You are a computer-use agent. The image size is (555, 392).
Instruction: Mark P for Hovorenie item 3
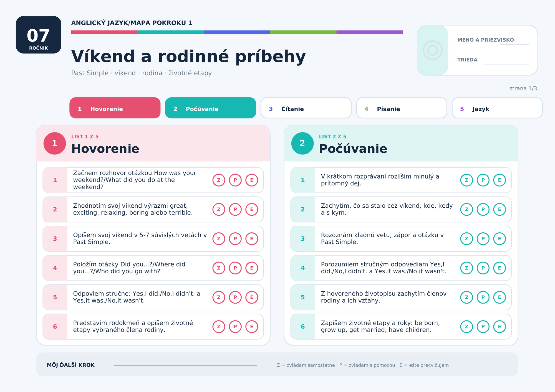pos(235,239)
